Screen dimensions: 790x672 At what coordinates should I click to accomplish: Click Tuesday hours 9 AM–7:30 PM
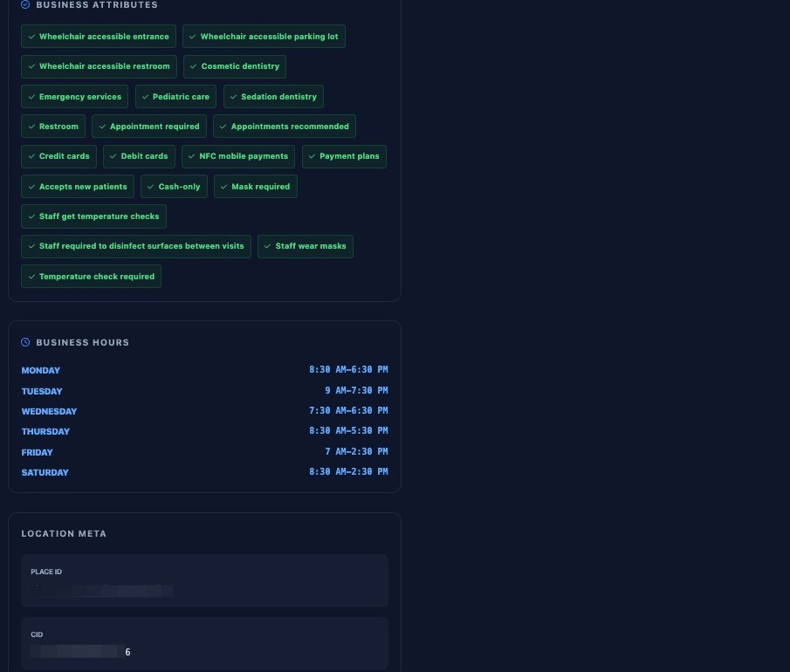click(x=357, y=390)
